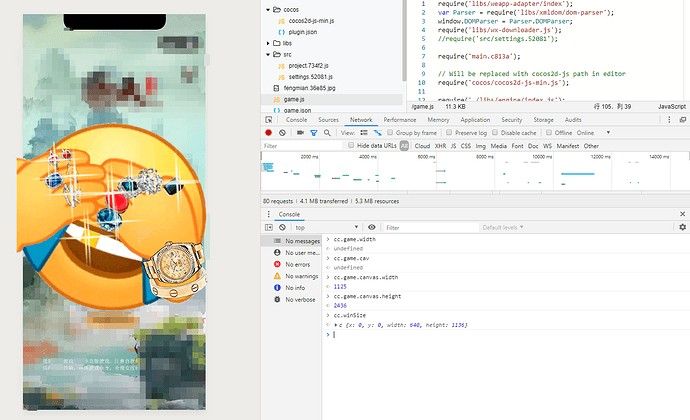Open the Sources tab
This screenshot has width=690, height=420.
pos(328,119)
